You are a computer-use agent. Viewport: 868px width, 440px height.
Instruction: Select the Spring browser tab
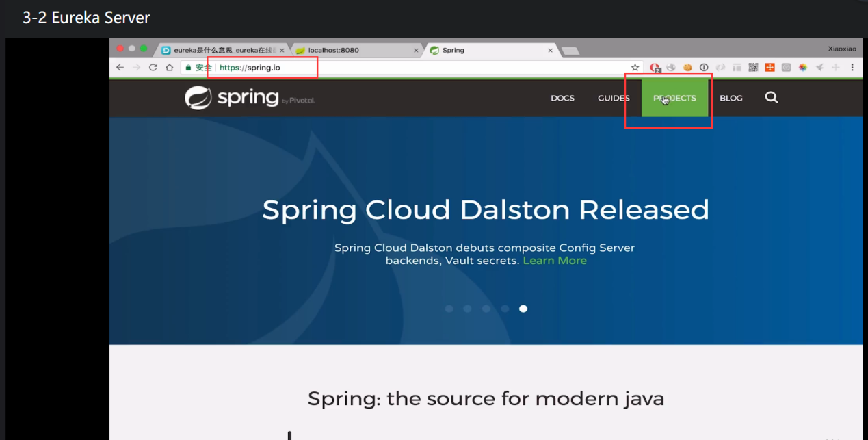[490, 50]
